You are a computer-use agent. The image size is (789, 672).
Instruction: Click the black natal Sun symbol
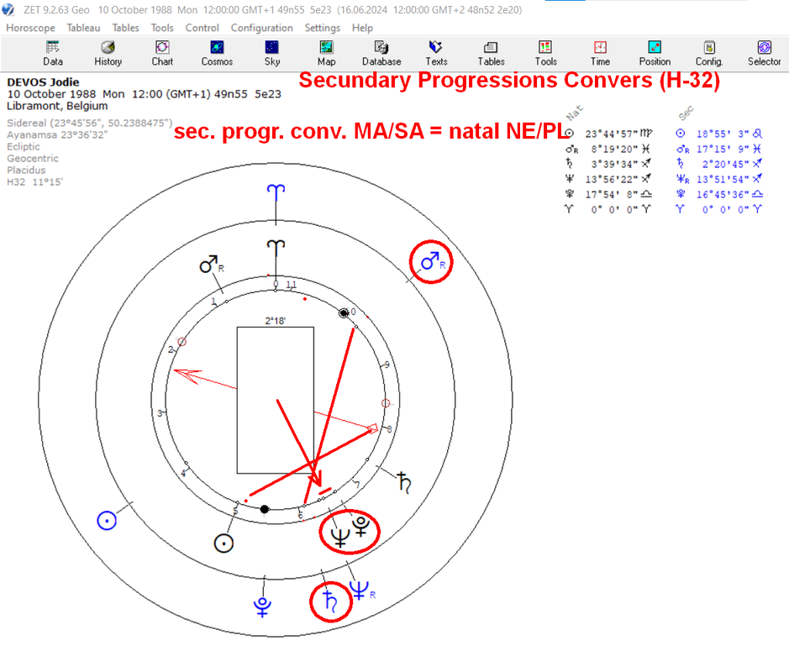coord(224,543)
